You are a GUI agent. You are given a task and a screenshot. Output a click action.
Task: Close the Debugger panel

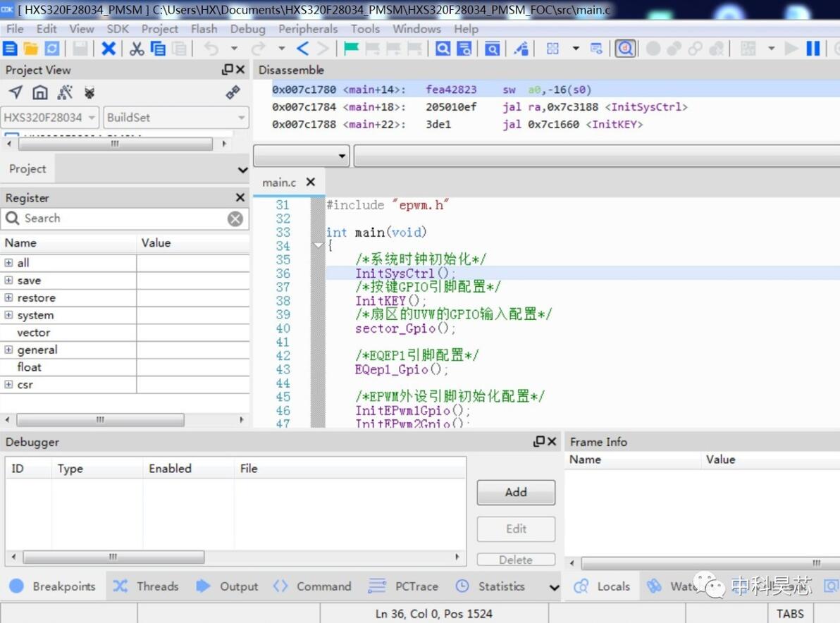pyautogui.click(x=552, y=441)
